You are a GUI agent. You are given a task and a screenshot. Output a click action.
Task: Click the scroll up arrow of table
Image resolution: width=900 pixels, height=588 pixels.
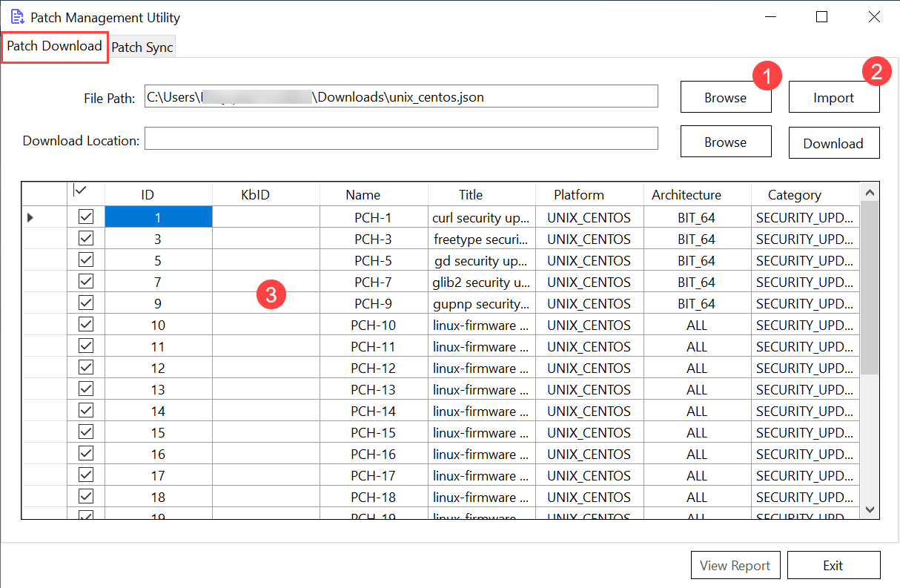[x=870, y=193]
